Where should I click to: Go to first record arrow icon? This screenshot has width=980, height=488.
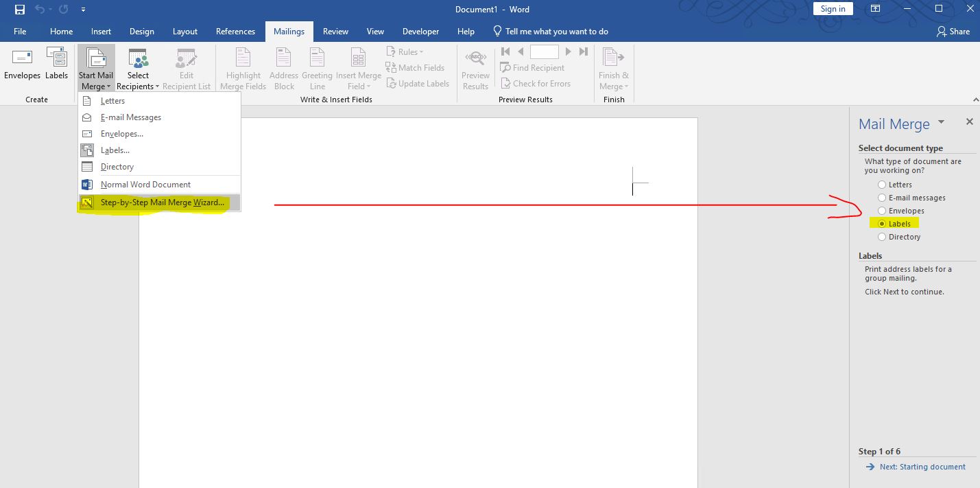tap(505, 51)
